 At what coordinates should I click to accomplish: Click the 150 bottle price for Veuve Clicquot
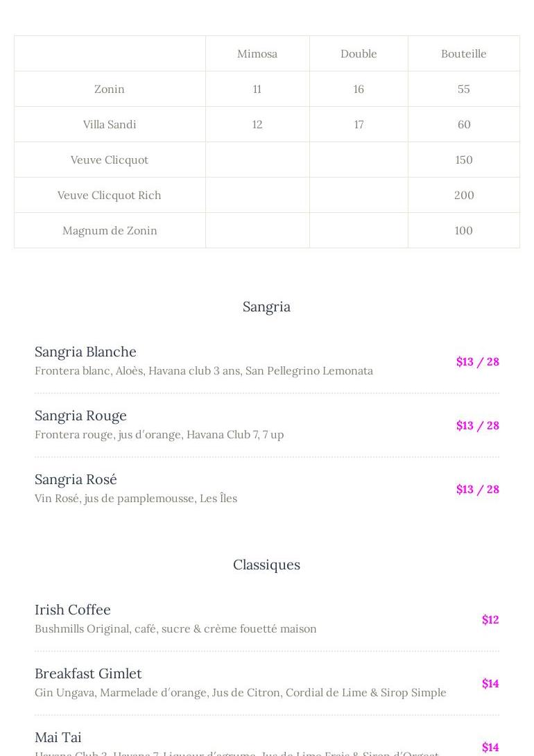pyautogui.click(x=463, y=160)
